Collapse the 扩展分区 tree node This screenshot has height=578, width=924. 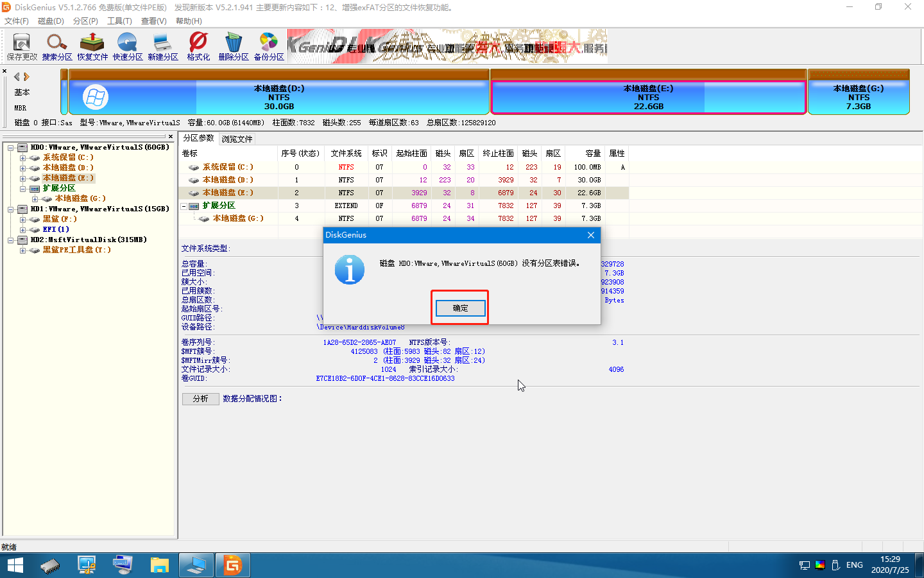pyautogui.click(x=23, y=189)
